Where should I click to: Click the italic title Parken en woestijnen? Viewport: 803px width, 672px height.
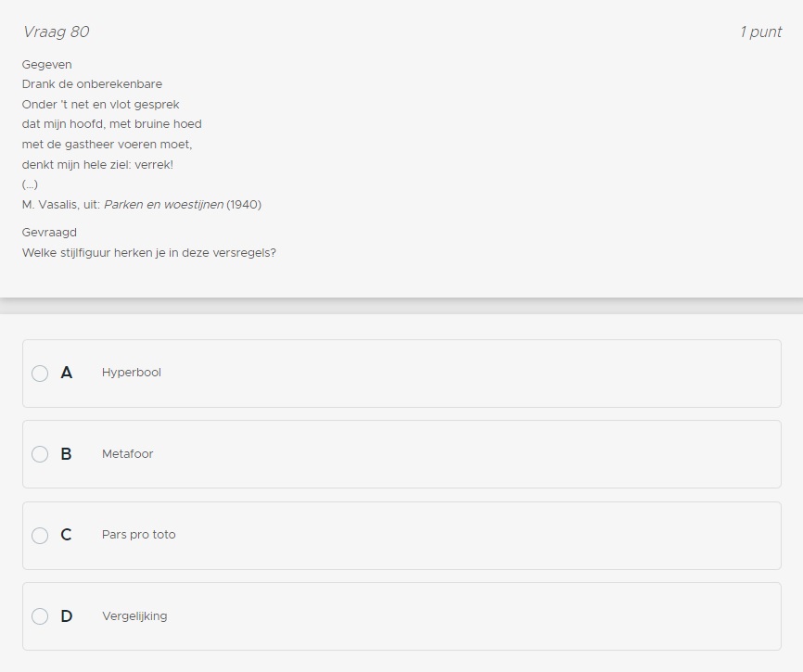coord(163,205)
